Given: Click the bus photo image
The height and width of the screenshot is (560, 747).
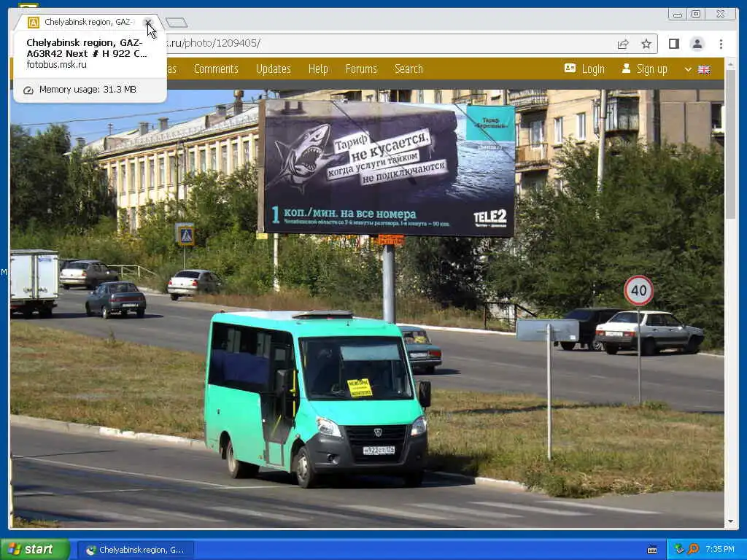Looking at the screenshot, I should click(367, 308).
